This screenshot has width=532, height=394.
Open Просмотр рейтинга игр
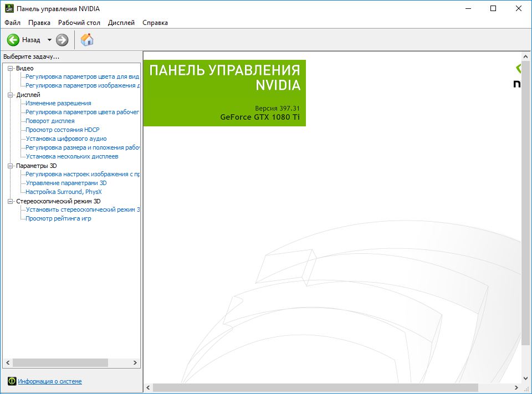[58, 218]
